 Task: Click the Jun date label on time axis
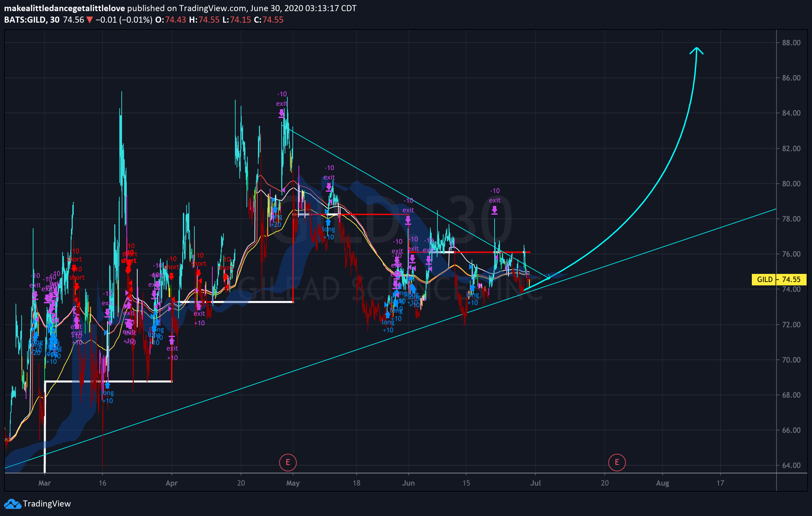(x=408, y=483)
